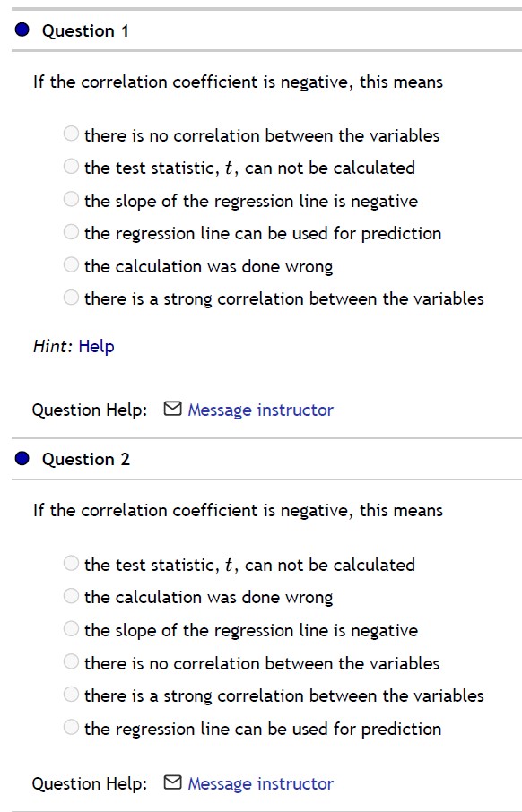Select 'there is a strong correlation between the variables' in Question 2
The image size is (522, 812).
point(71,695)
